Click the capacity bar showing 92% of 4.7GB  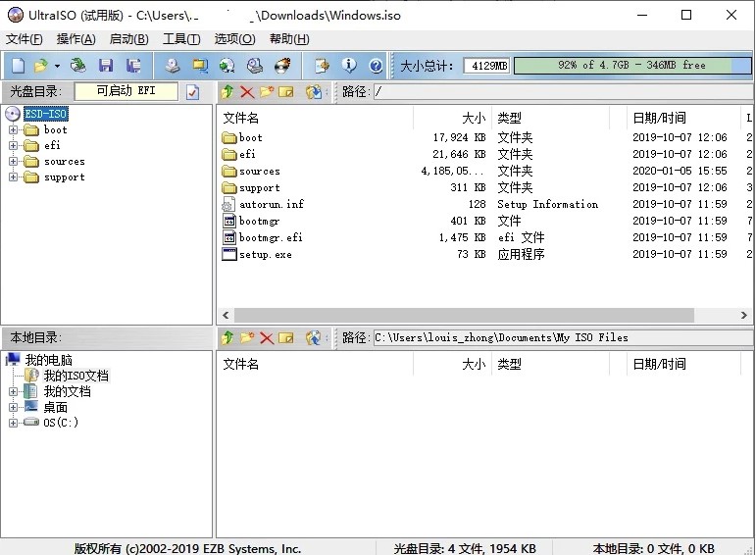click(x=632, y=66)
